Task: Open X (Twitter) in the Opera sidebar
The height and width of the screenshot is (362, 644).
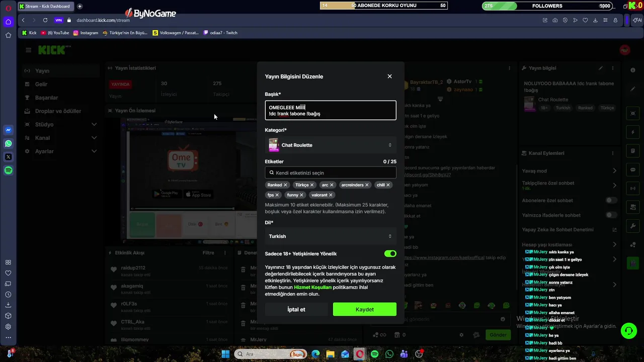Action: 8,157
